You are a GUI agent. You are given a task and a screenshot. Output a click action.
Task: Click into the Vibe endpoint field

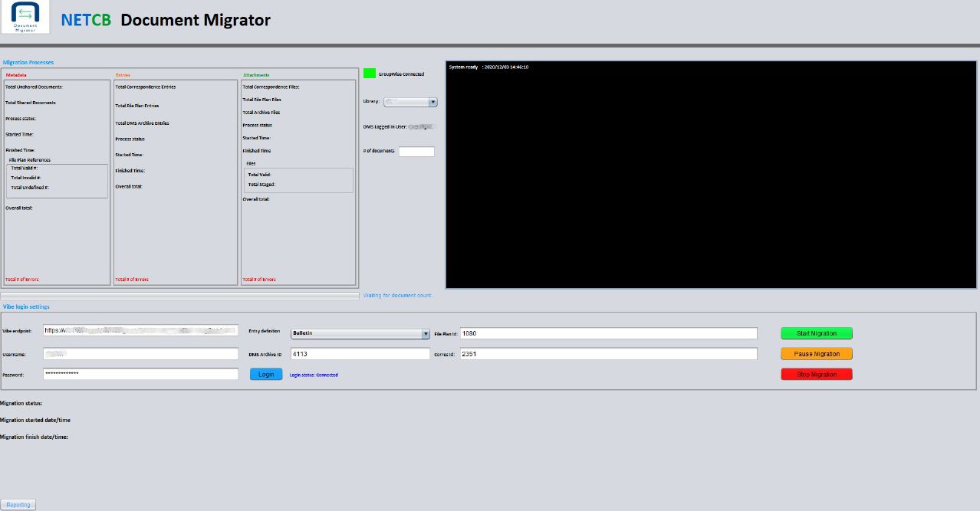tap(140, 331)
